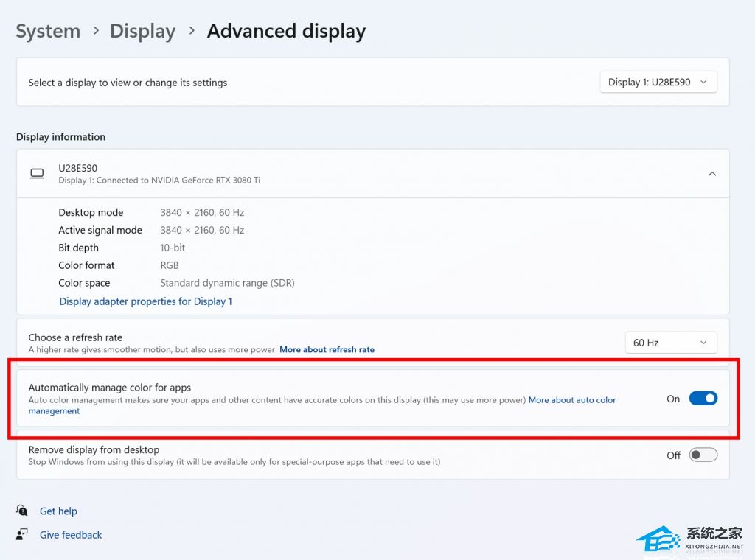Click the breadcrumb arrow after System
The image size is (755, 560).
[96, 31]
